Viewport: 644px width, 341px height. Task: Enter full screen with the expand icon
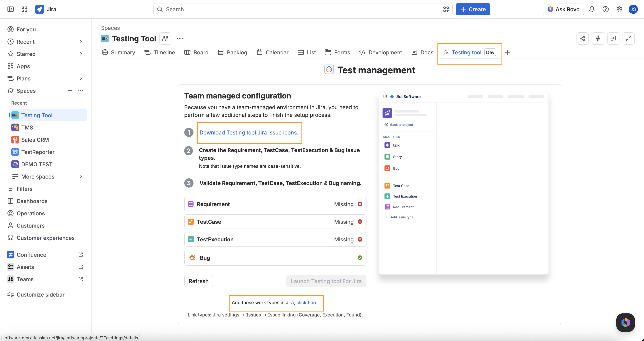[x=628, y=39]
